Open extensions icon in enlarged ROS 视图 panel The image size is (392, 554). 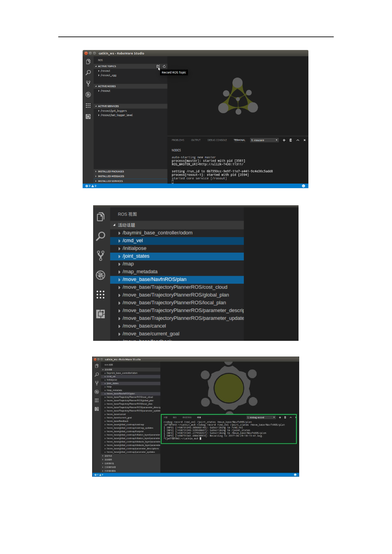coord(101,314)
